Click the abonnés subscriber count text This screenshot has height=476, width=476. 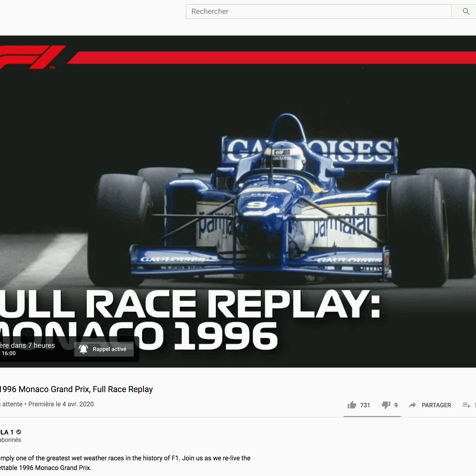click(11, 440)
